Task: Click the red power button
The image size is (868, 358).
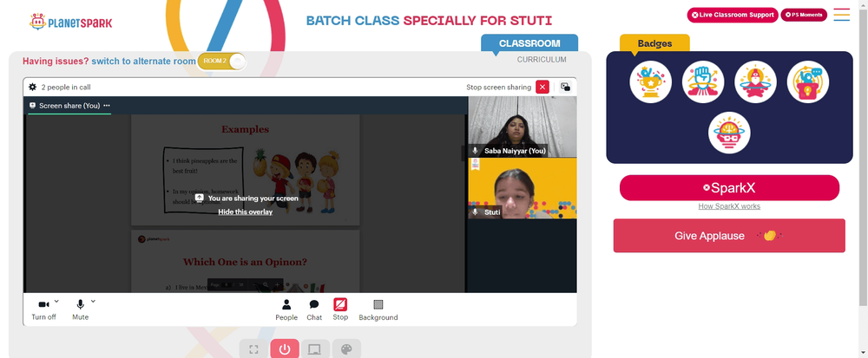Action: tap(285, 349)
